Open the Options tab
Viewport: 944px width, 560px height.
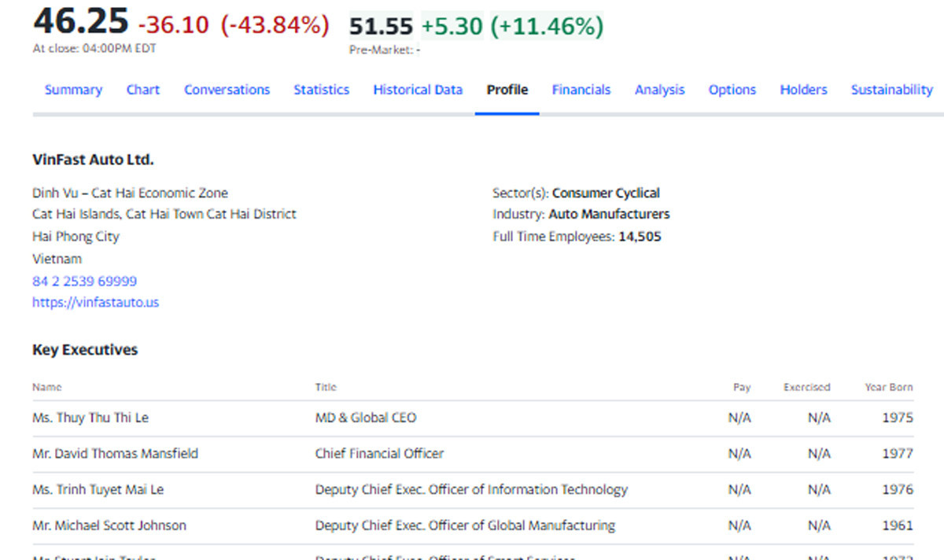point(732,90)
